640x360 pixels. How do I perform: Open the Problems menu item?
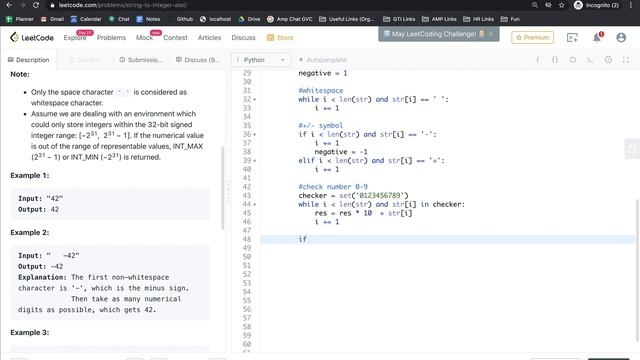tap(111, 38)
